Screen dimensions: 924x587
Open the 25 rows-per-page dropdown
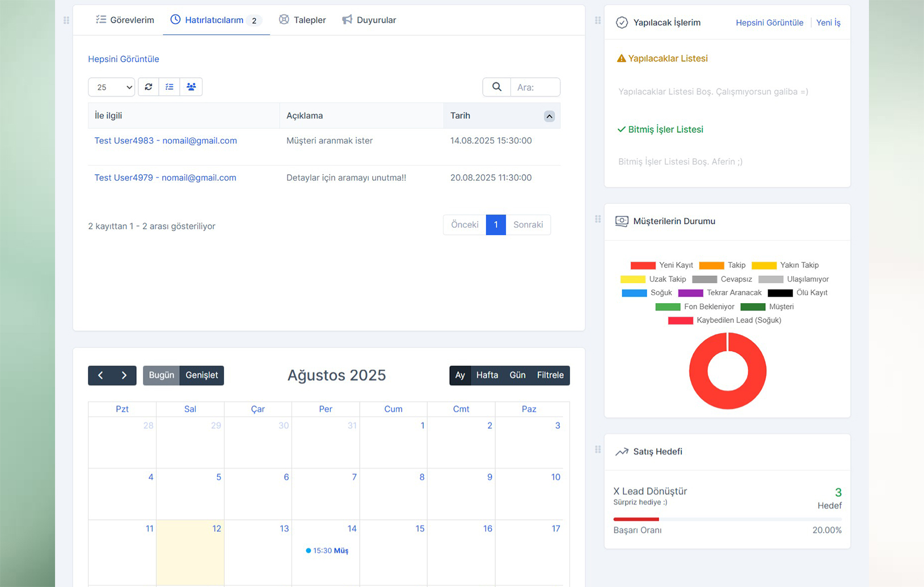112,87
